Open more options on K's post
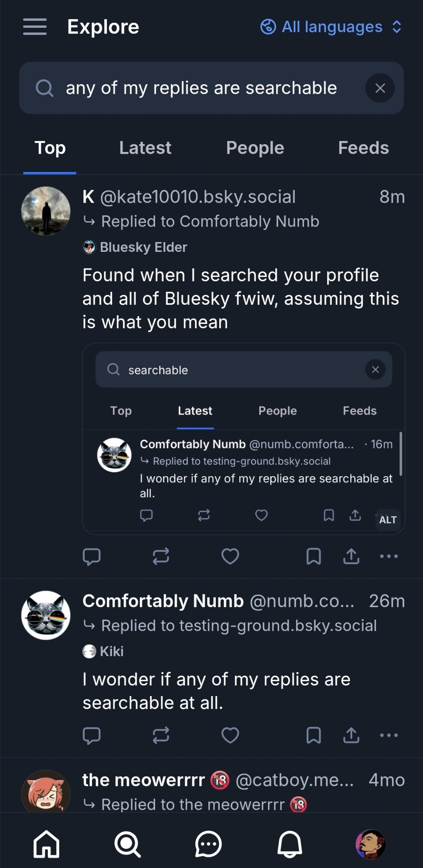The height and width of the screenshot is (868, 423). pyautogui.click(x=389, y=556)
